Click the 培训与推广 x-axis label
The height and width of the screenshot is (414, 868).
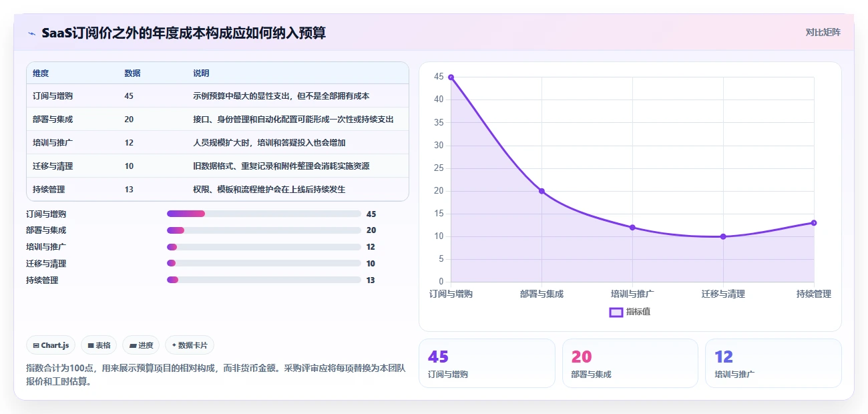coord(632,294)
